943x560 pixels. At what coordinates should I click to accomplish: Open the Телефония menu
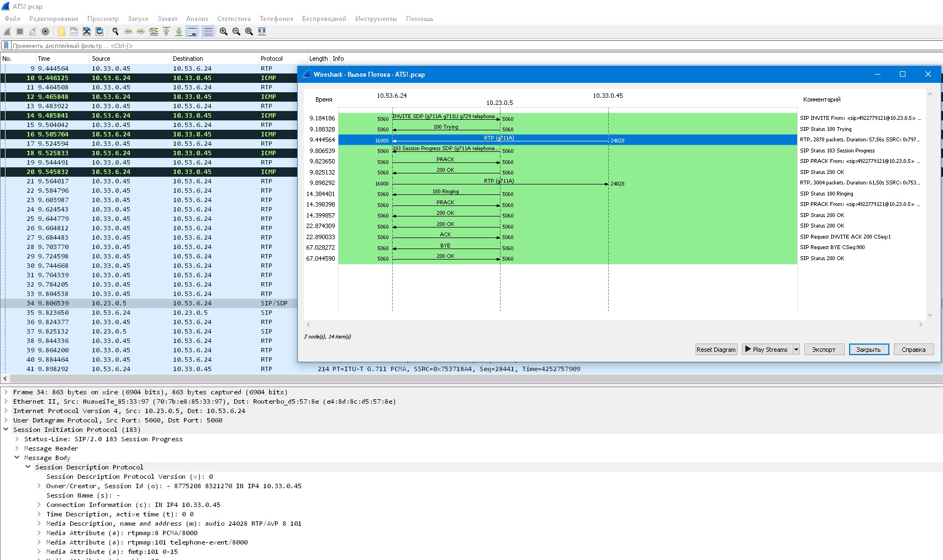coord(276,19)
